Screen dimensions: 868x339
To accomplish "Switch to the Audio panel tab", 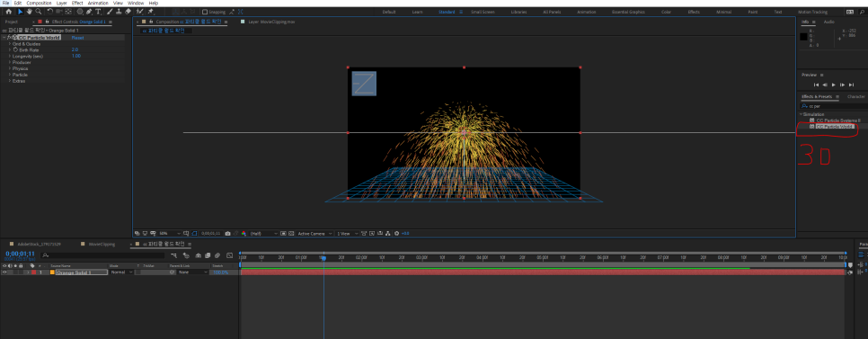I will point(828,22).
